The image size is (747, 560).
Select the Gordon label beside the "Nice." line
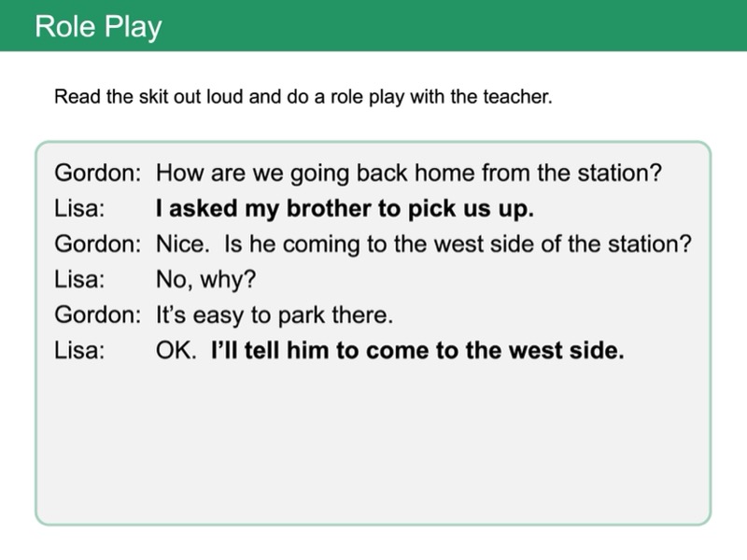[x=97, y=245]
